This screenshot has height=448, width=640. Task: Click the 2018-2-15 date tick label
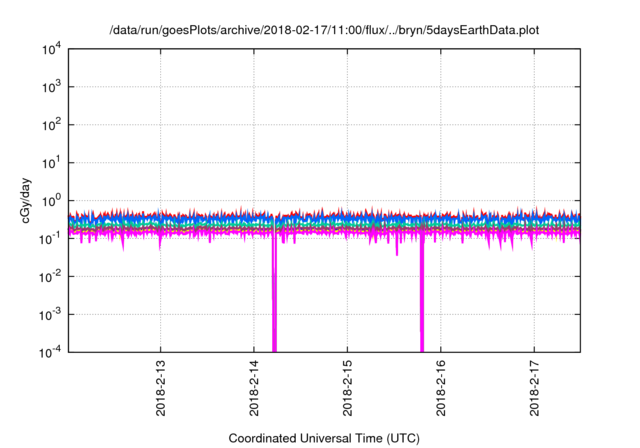tap(347, 388)
